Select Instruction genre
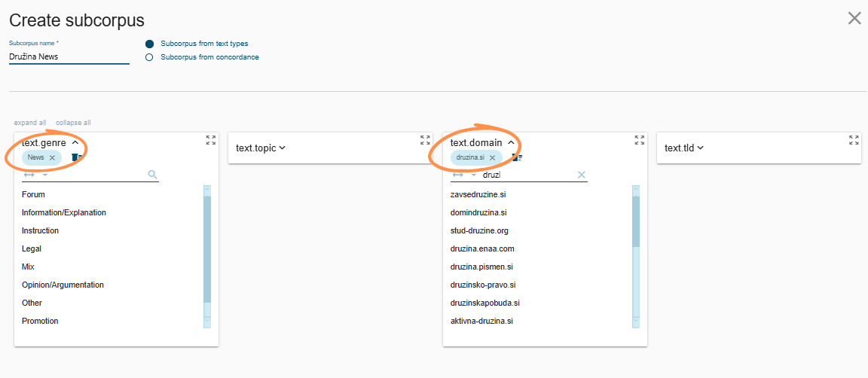Viewport: 868px width, 378px height. pyautogui.click(x=40, y=230)
